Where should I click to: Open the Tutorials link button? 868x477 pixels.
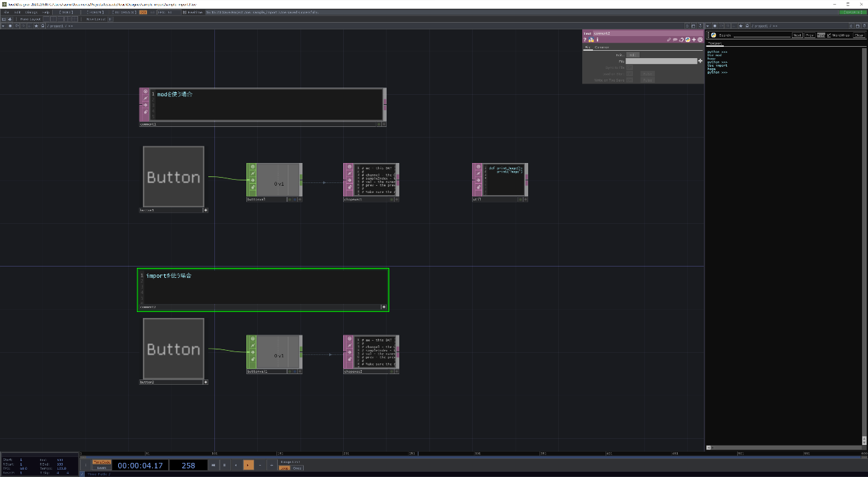click(x=124, y=12)
